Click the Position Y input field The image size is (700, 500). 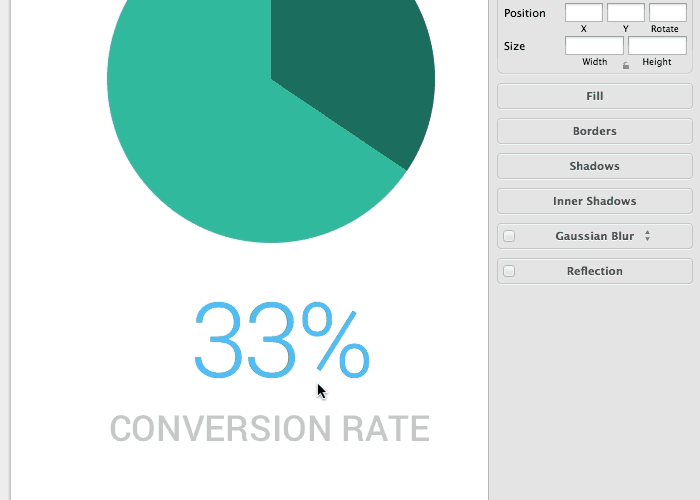pos(626,12)
